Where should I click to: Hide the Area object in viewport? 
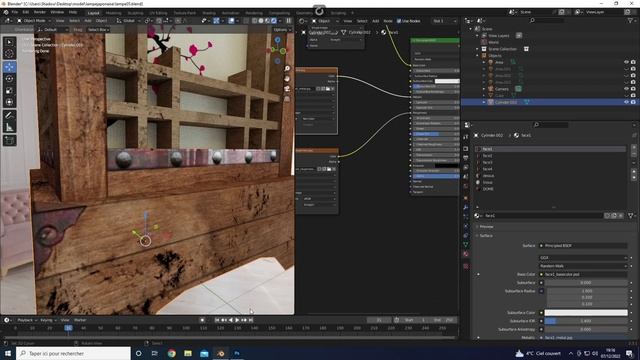tap(626, 62)
